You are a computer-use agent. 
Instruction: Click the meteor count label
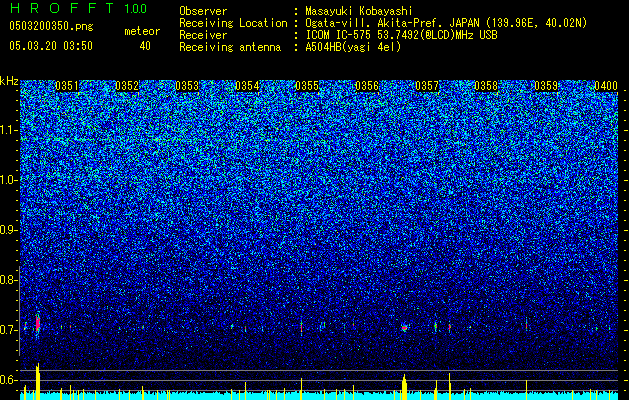coord(142,31)
